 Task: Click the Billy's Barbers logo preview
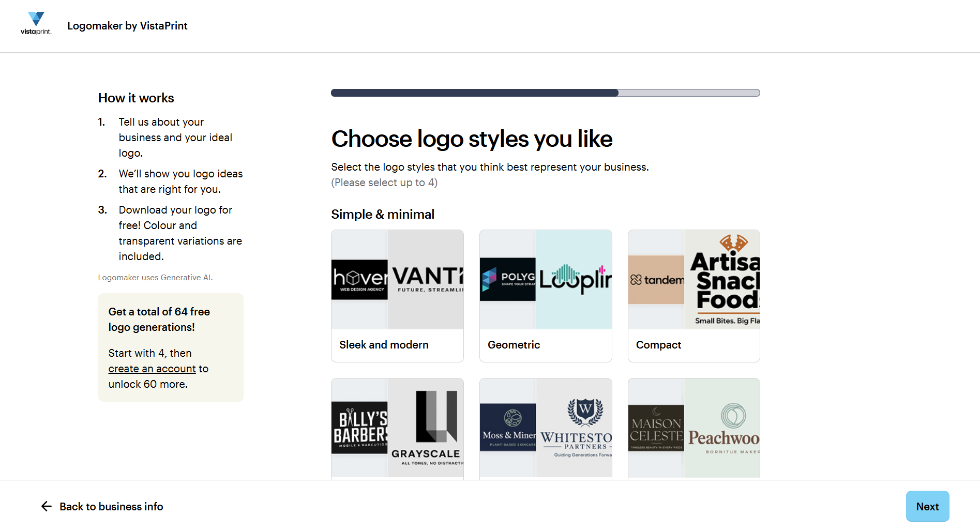(x=359, y=428)
